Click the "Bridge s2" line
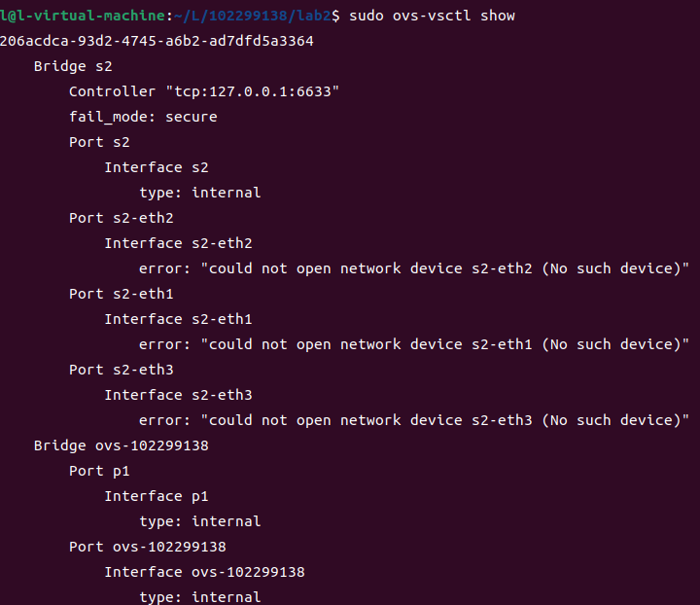The image size is (700, 605). pos(73,66)
